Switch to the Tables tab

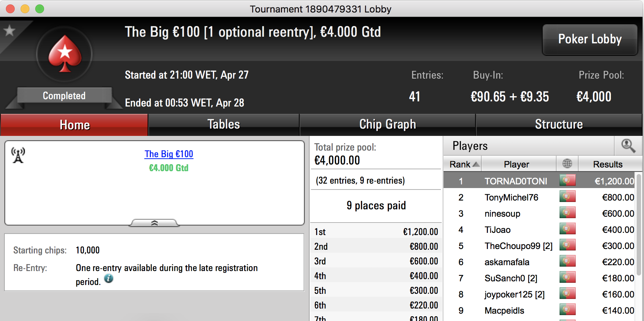[x=224, y=125]
